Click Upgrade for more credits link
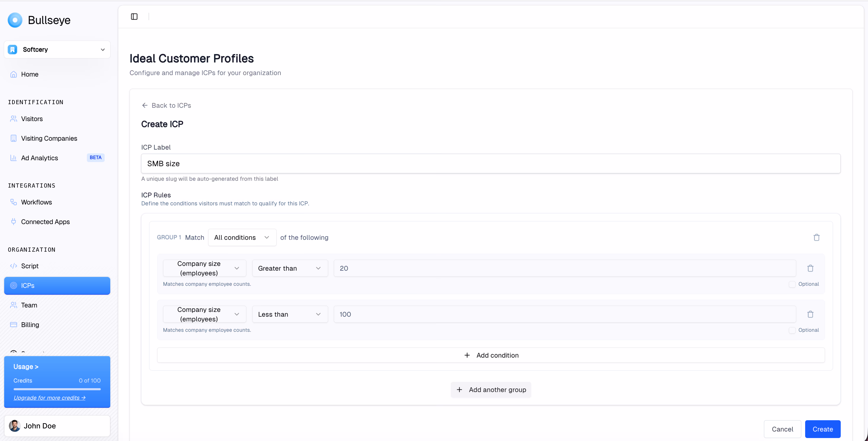This screenshot has height=441, width=868. 50,398
